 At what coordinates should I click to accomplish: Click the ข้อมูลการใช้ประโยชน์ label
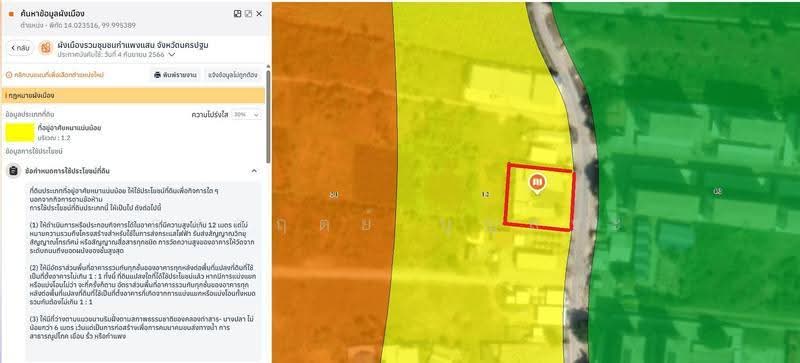34,152
